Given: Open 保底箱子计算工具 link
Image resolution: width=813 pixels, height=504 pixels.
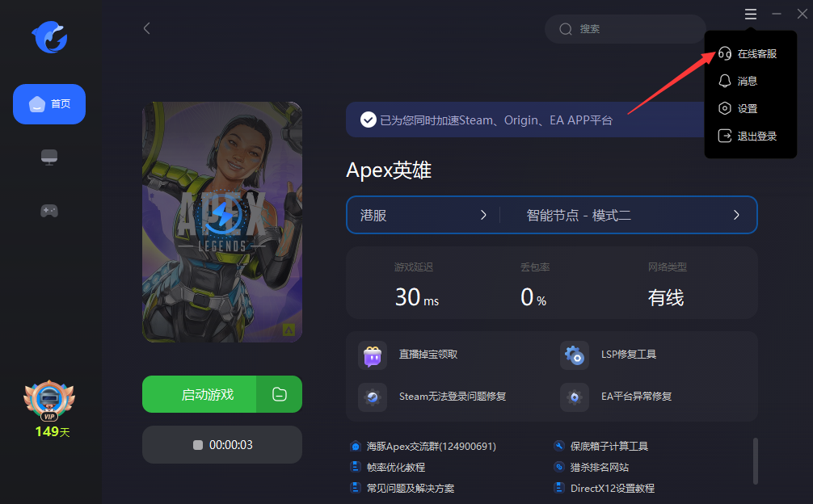Looking at the screenshot, I should (609, 447).
